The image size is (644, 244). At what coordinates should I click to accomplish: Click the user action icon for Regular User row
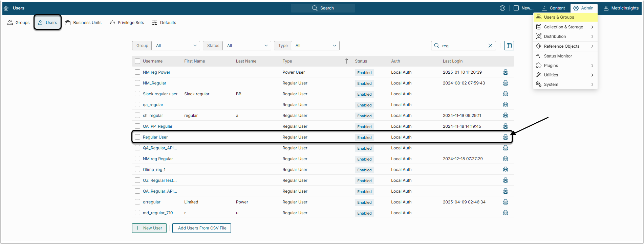pyautogui.click(x=505, y=137)
